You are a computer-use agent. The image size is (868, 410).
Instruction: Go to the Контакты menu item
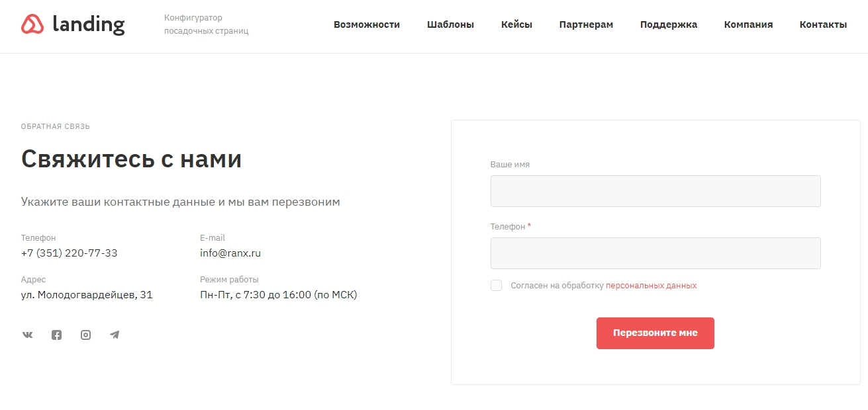pos(823,24)
